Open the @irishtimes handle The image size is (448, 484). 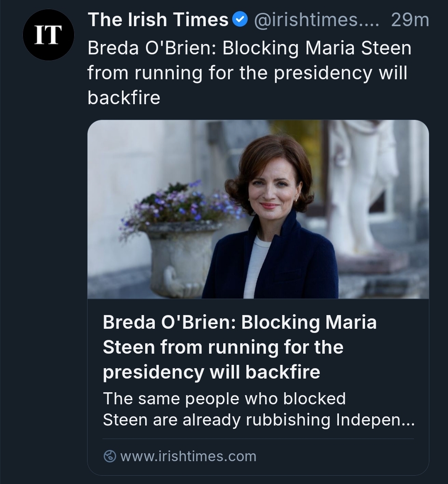(x=316, y=20)
